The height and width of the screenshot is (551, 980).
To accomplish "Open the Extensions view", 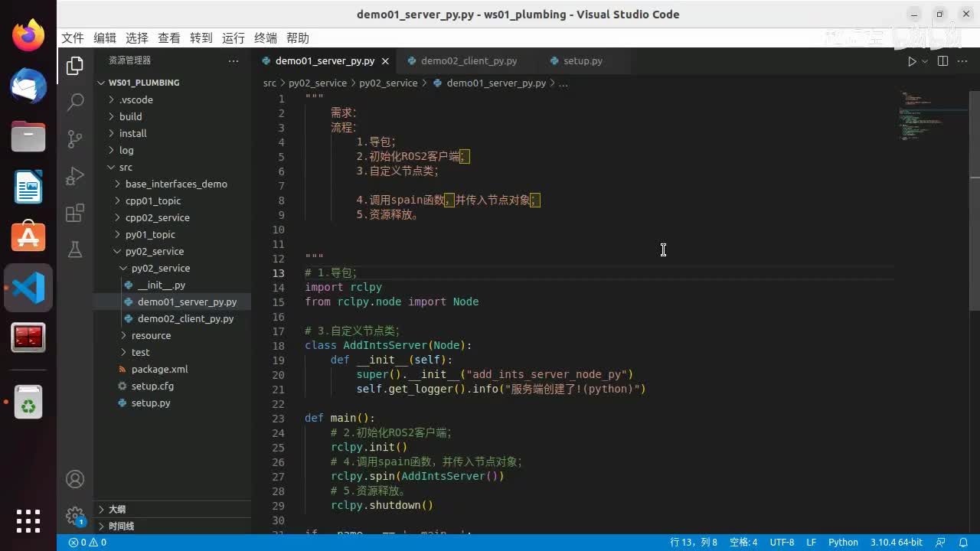I will 75,213.
